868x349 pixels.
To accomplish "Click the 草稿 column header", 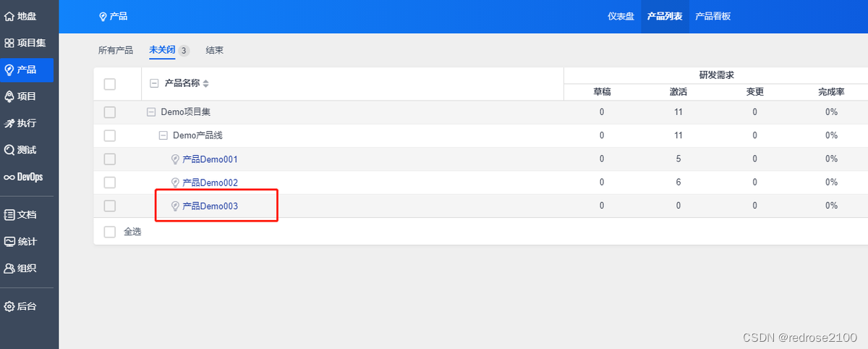I will [x=602, y=92].
